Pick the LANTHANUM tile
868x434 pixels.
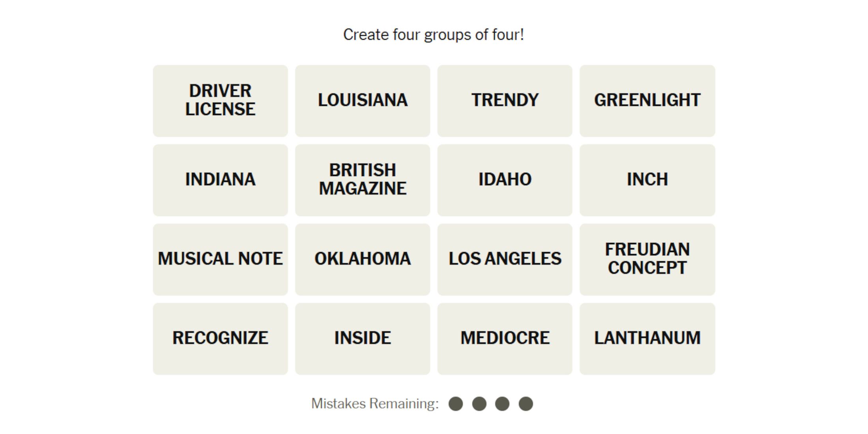tap(647, 339)
